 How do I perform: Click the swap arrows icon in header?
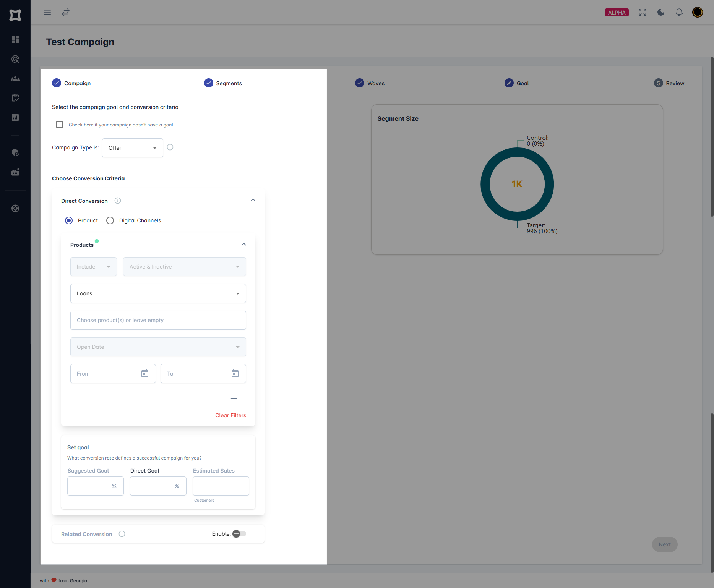[x=66, y=12]
